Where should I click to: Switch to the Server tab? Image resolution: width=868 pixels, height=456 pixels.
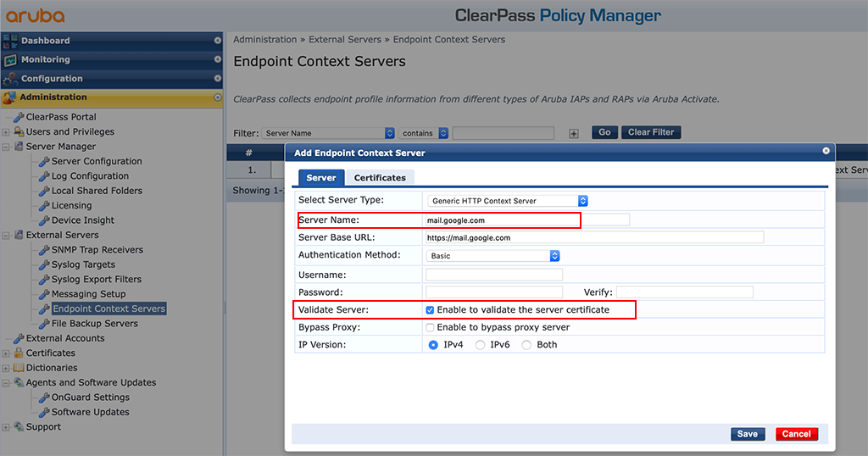click(321, 178)
